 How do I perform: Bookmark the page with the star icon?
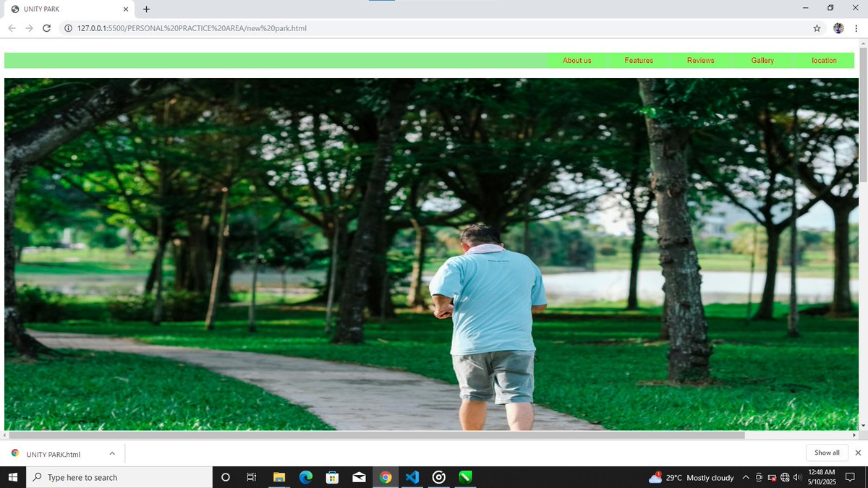(x=817, y=27)
